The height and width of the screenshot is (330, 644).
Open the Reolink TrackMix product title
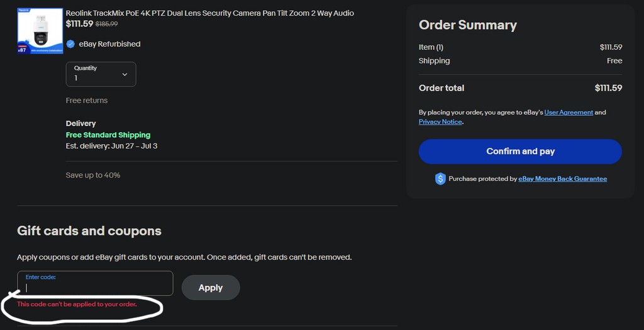pyautogui.click(x=209, y=13)
